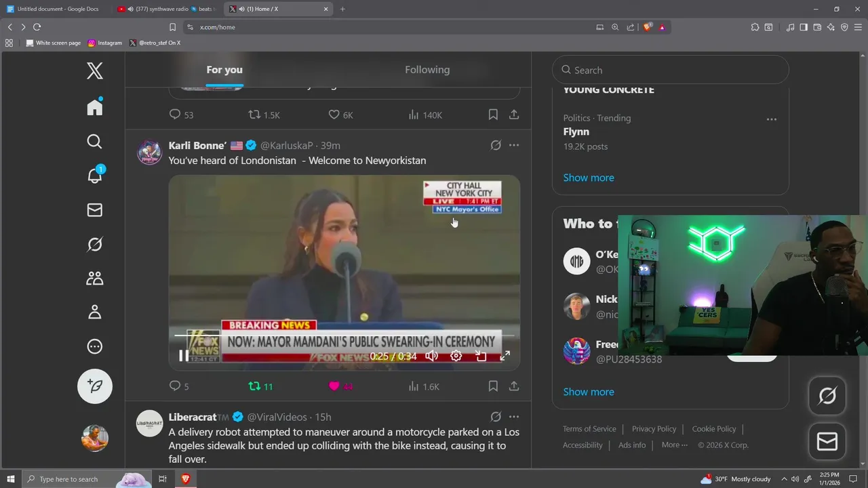Open Messages envelope in the sidebar
Screen dimensions: 868x488
[95, 210]
